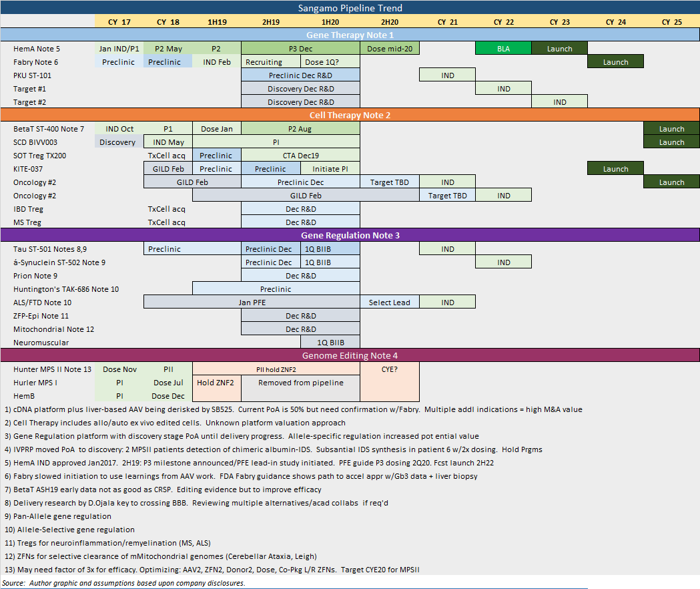Screen dimensions: 700x589
Task: Click the 'Jan IND/P1' cell
Action: [x=119, y=49]
